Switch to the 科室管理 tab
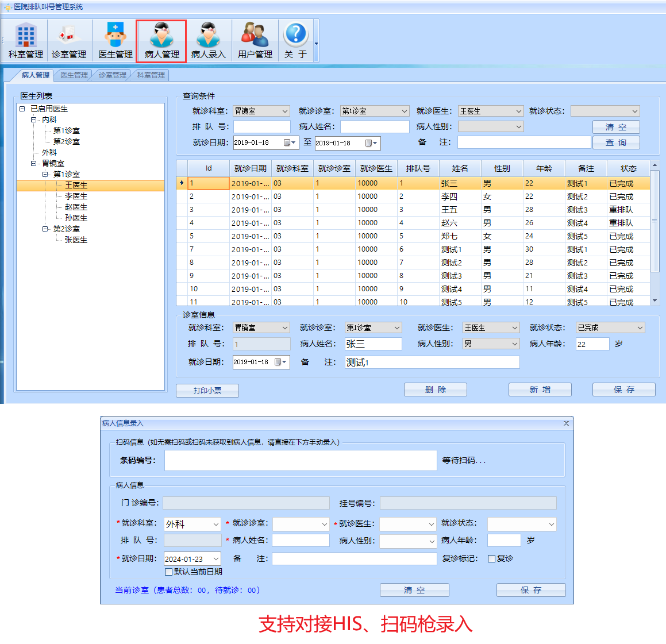This screenshot has width=666, height=644. click(151, 75)
